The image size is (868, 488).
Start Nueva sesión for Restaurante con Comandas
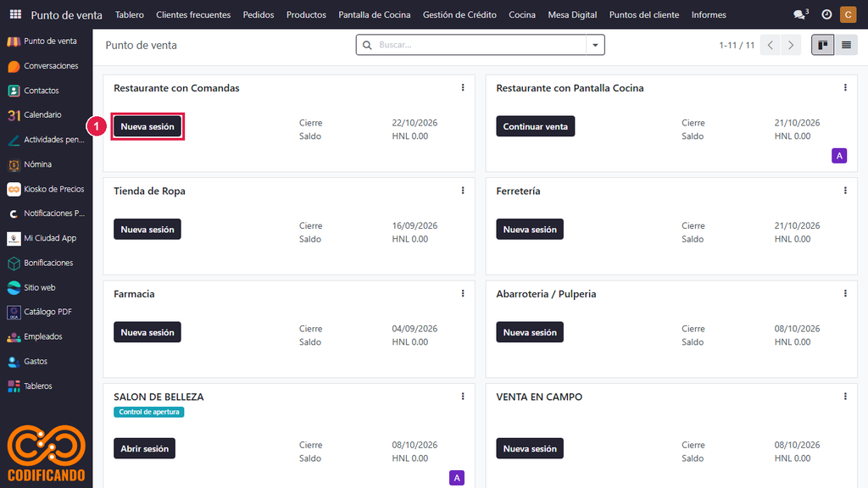[x=147, y=126]
